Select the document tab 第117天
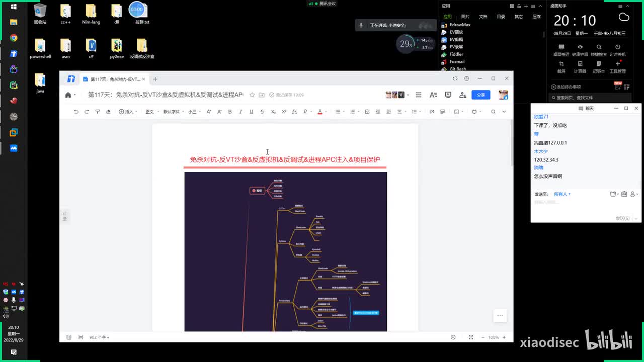The width and height of the screenshot is (644, 362). 114,79
